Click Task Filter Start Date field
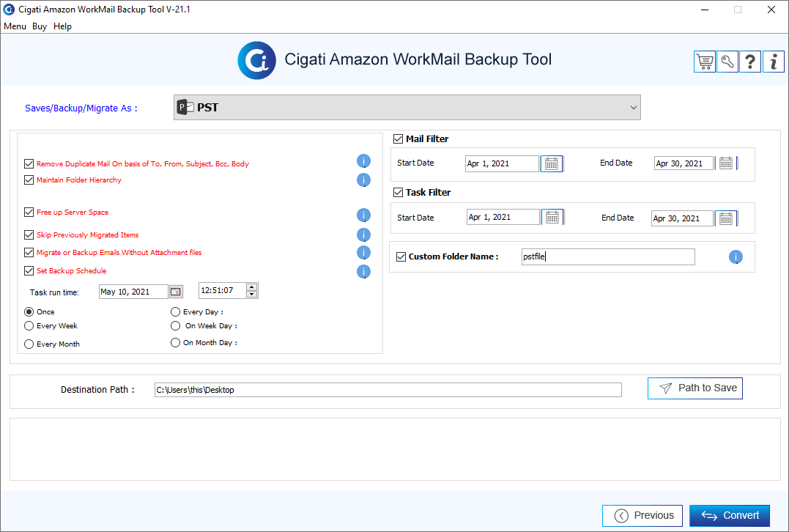This screenshot has width=789, height=532. click(503, 217)
